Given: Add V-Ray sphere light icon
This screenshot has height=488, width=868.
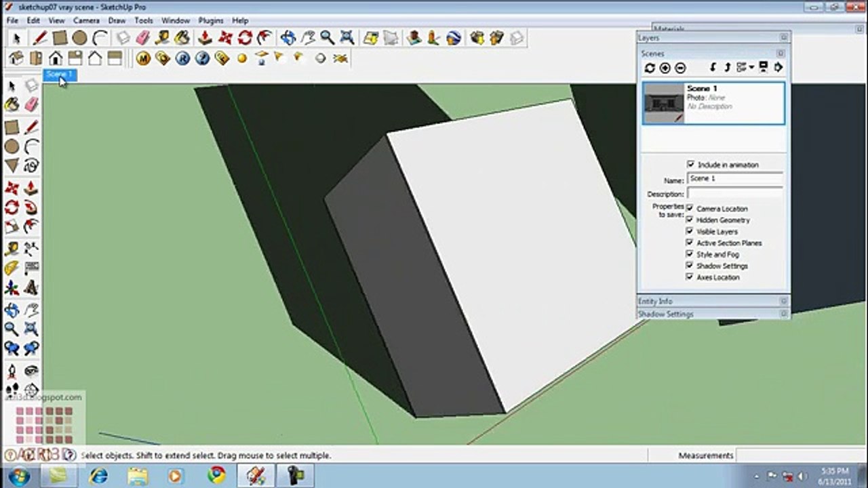Looking at the screenshot, I should coord(242,58).
